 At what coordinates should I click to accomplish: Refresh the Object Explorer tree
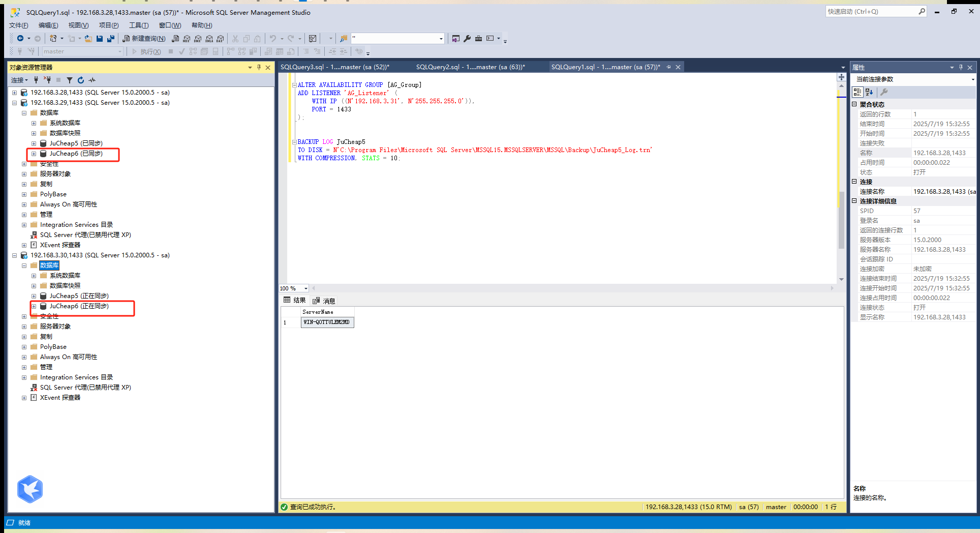pos(81,80)
